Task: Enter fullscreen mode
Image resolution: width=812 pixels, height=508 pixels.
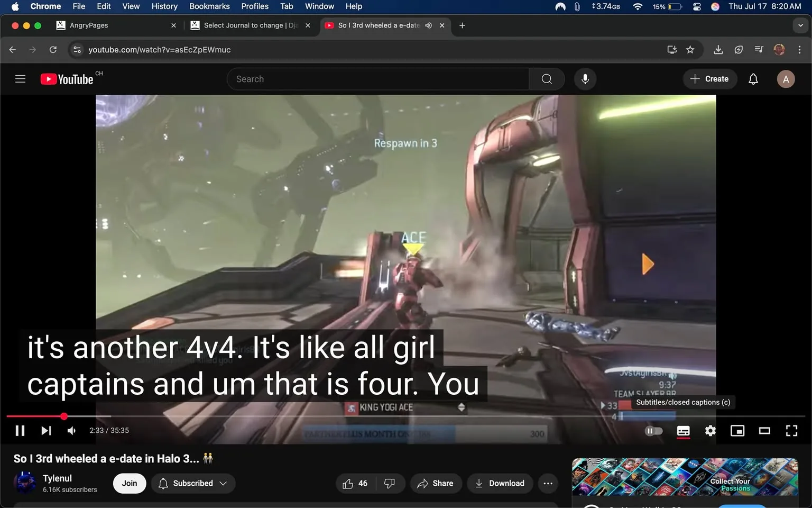Action: coord(791,430)
